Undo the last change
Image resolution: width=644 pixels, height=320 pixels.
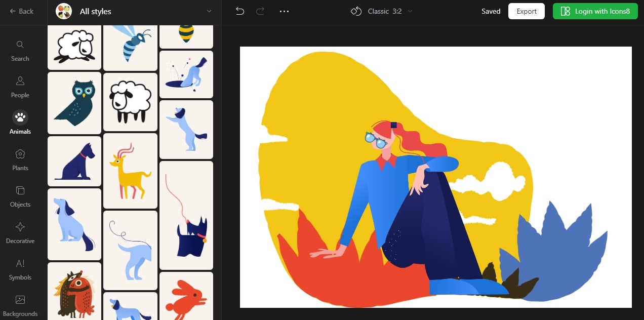click(239, 11)
